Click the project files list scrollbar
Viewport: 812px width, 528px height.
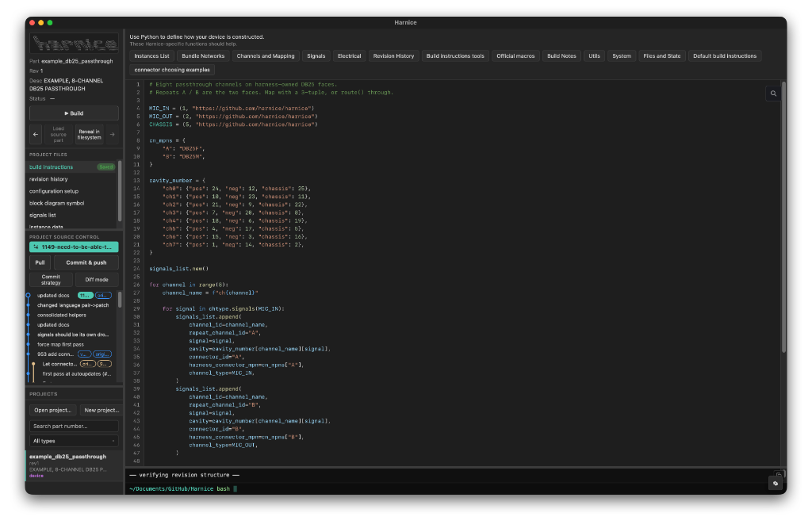pos(121,192)
